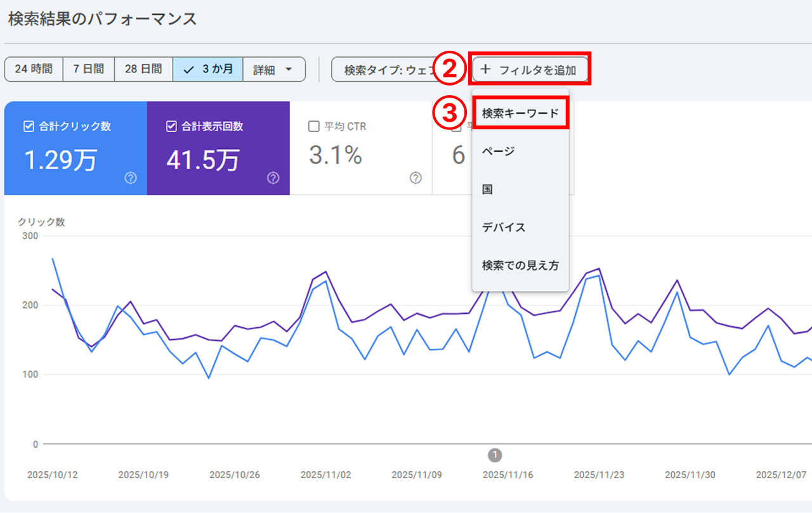Click the フィルタを追加 button
Viewport: 812px width, 513px height.
click(530, 70)
